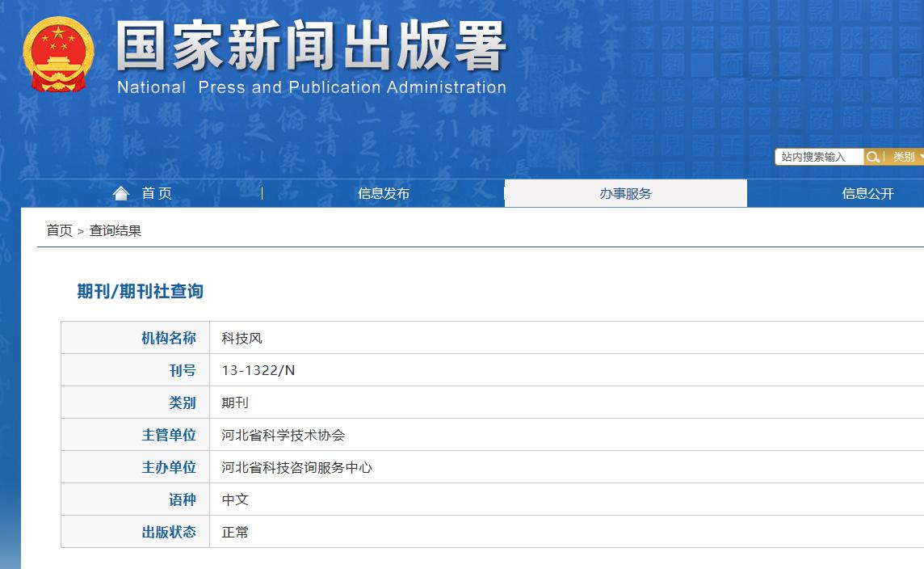Click the National Press and Publication Administration English title
The height and width of the screenshot is (569, 924).
coord(313,88)
